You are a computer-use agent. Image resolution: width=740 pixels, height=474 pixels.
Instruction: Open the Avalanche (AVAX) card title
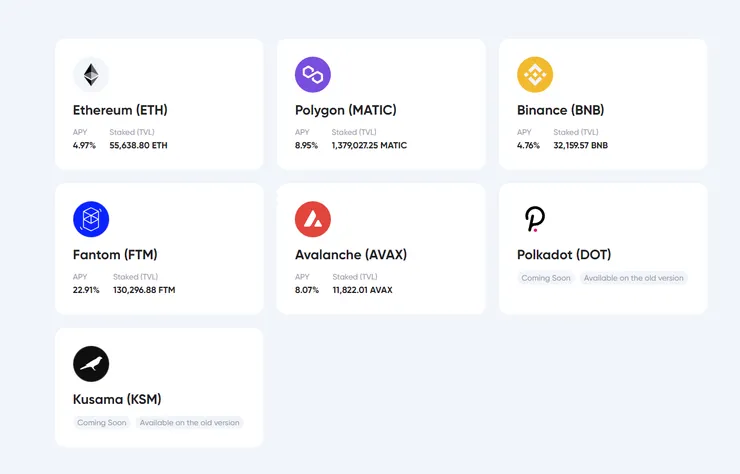[x=351, y=254]
